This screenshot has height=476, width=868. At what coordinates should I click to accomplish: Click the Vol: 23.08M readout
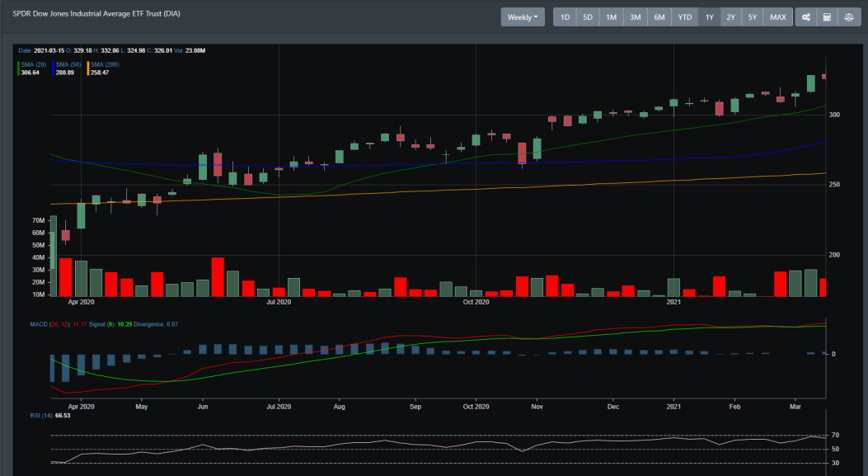tap(190, 50)
